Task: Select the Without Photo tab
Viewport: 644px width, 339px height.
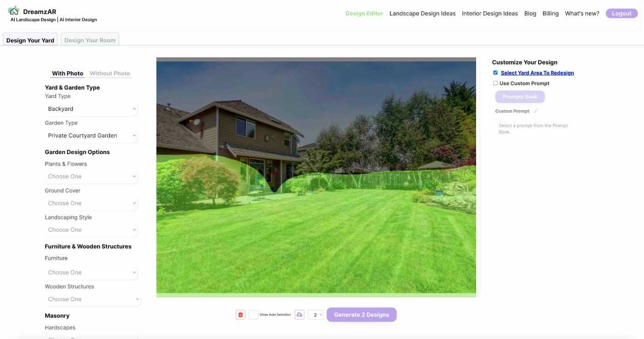Action: (x=110, y=73)
